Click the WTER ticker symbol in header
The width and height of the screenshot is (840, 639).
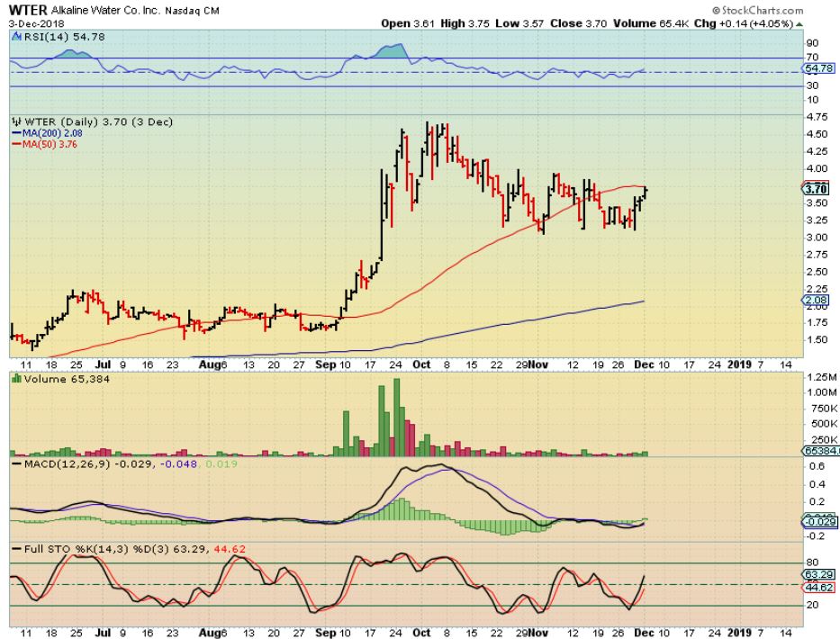click(28, 10)
